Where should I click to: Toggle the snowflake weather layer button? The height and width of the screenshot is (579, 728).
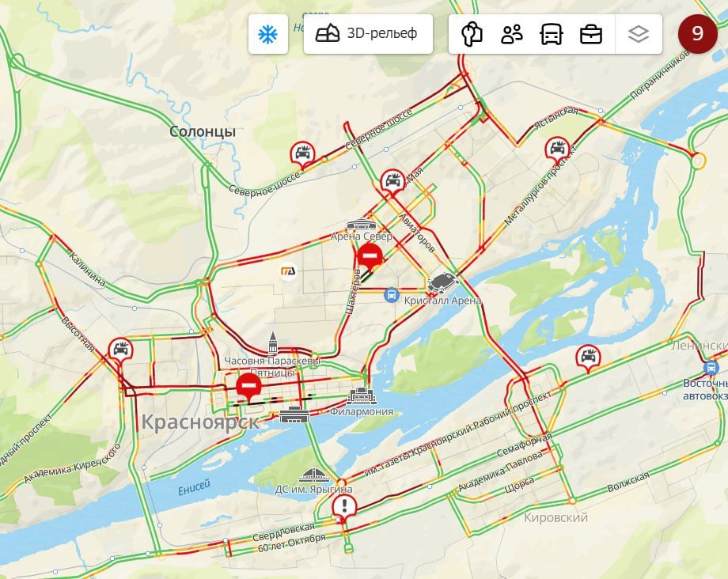268,34
